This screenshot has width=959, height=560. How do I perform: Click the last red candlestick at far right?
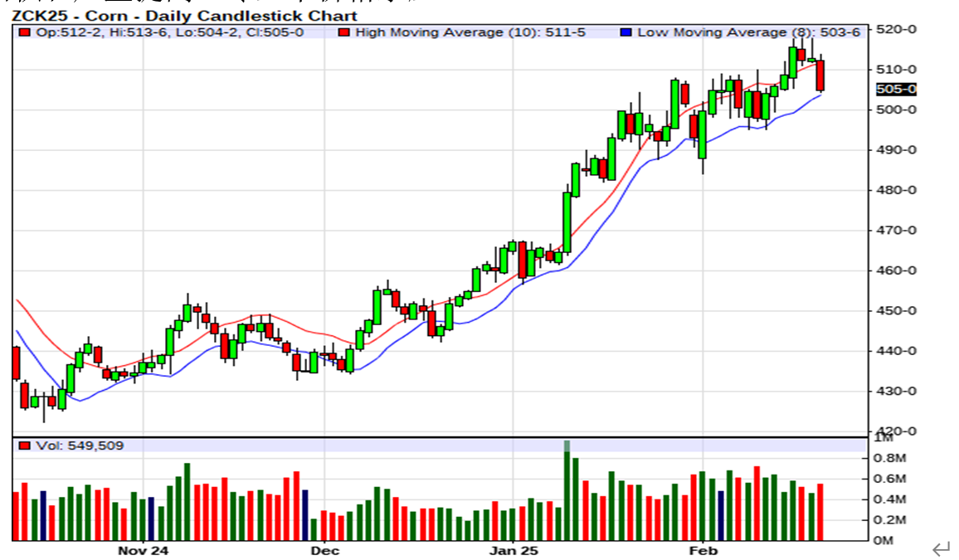[x=820, y=75]
